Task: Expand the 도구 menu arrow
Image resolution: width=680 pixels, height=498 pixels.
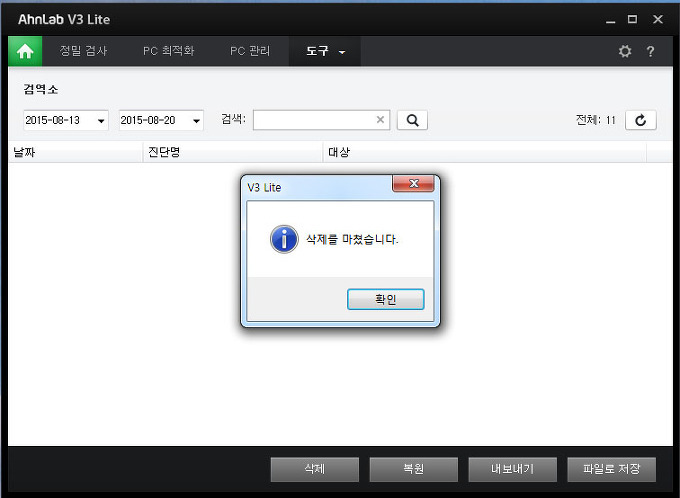Action: click(342, 52)
